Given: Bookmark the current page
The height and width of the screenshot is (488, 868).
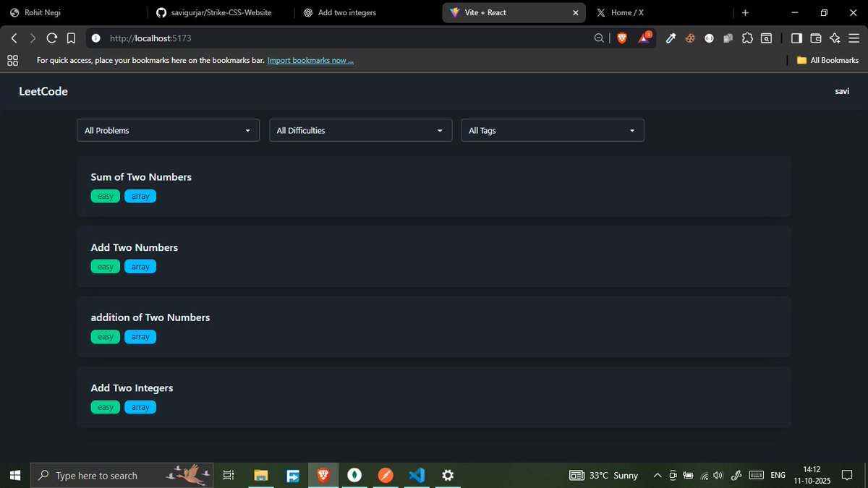Looking at the screenshot, I should pos(71,38).
